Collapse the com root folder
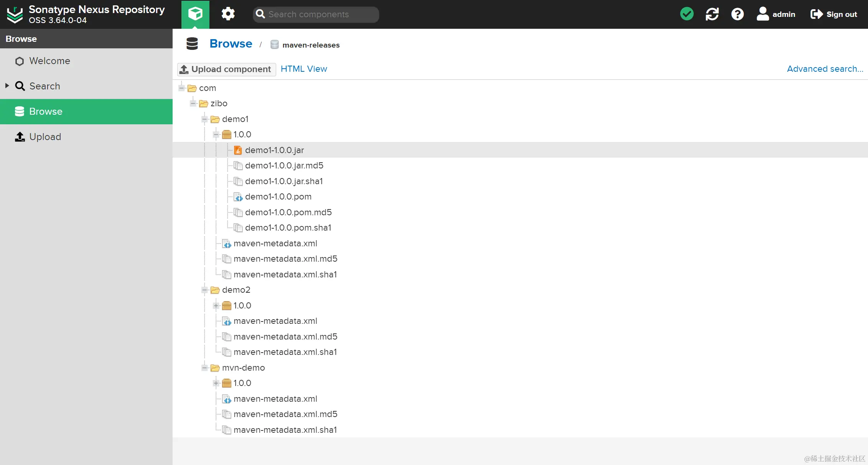Viewport: 868px width, 465px height. point(181,88)
